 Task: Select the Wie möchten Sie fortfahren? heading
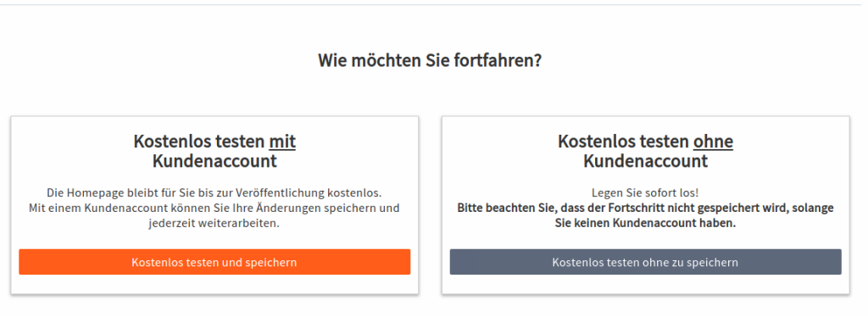pyautogui.click(x=430, y=59)
